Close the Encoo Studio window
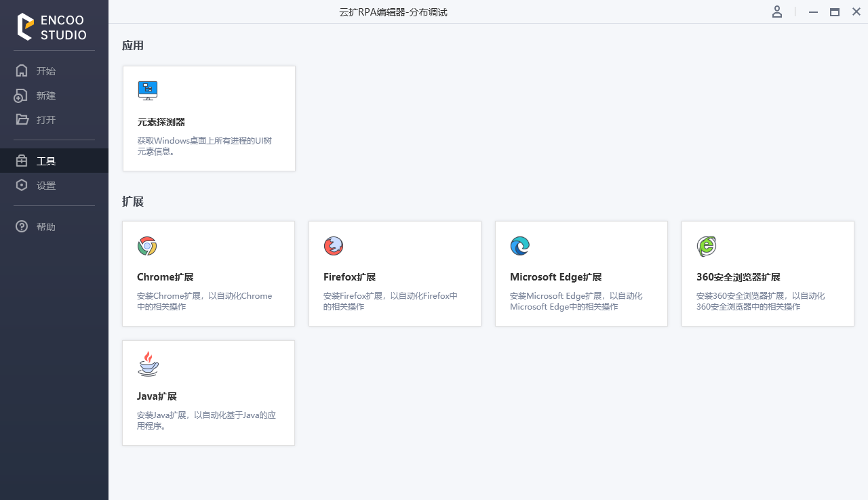Image resolution: width=868 pixels, height=500 pixels. click(856, 12)
